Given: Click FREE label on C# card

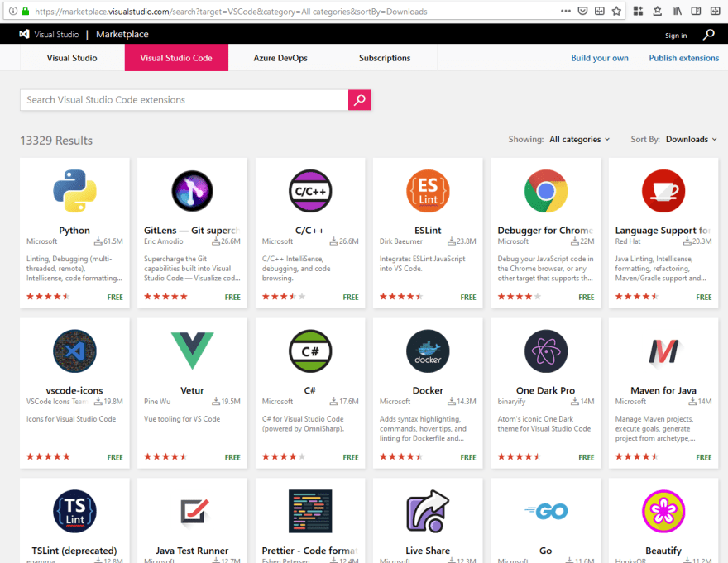Looking at the screenshot, I should 351,457.
